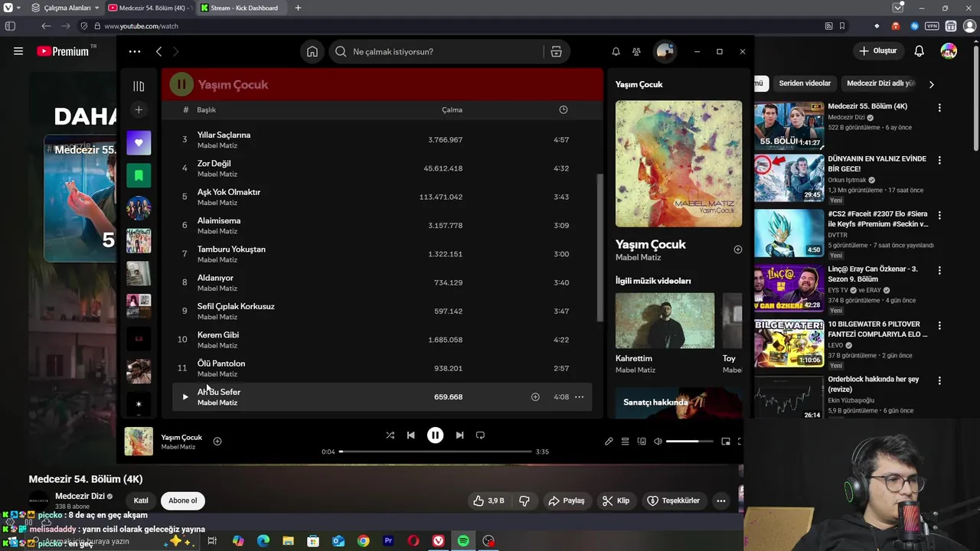980x551 pixels.
Task: Connect to a device icon
Action: (x=642, y=441)
